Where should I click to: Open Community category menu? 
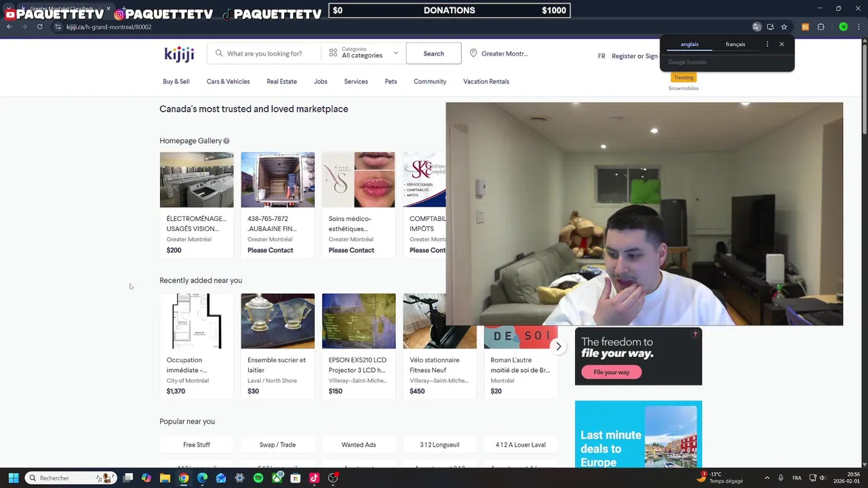click(x=430, y=81)
